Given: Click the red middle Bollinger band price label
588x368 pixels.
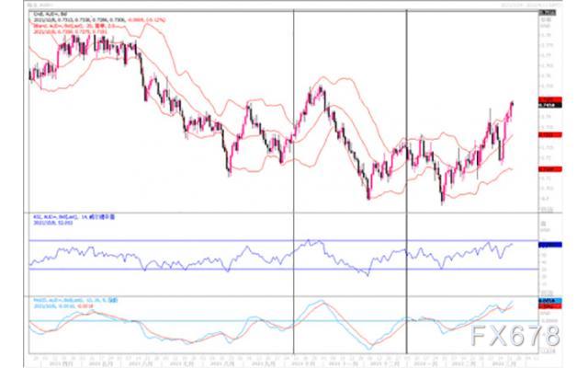Looking at the screenshot, I should click(549, 134).
